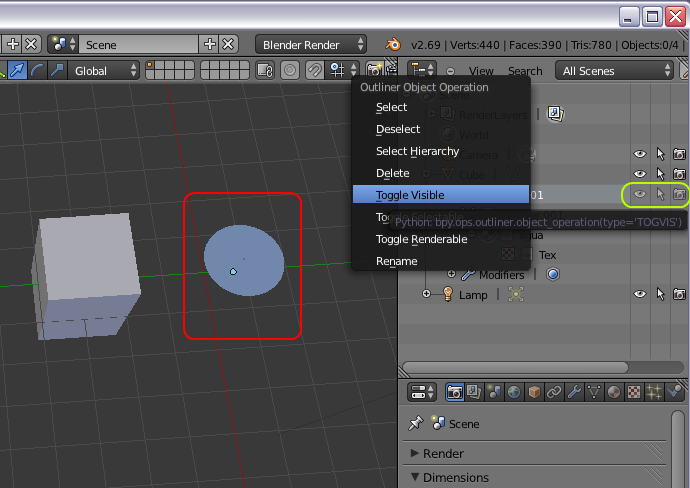
Task: Open Constraints properties chain tab
Action: coord(554,392)
